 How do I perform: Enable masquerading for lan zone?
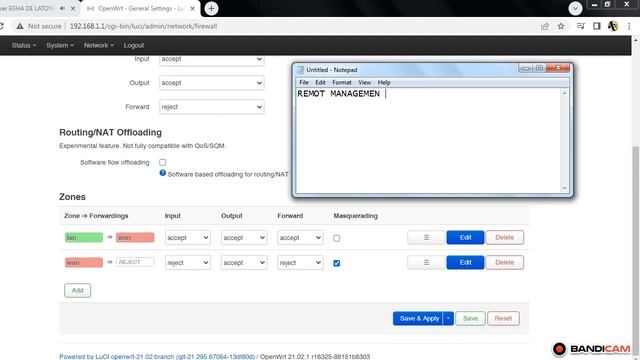tap(336, 238)
